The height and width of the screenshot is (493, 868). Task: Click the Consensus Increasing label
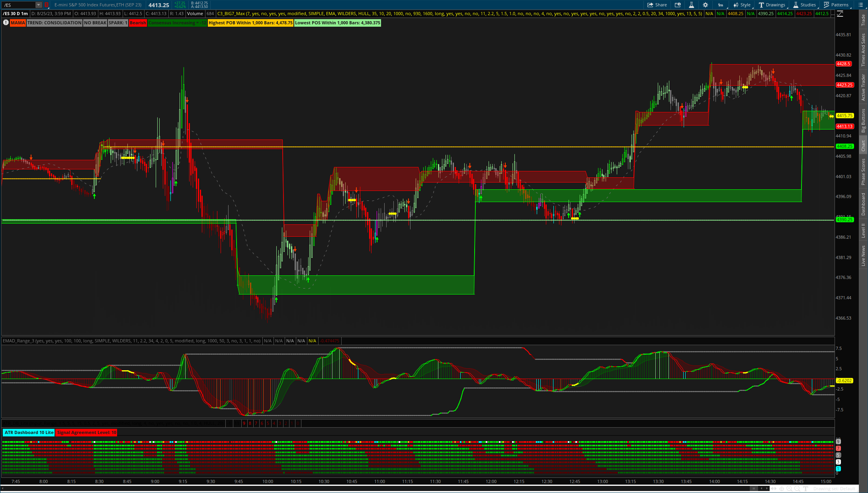tap(177, 23)
